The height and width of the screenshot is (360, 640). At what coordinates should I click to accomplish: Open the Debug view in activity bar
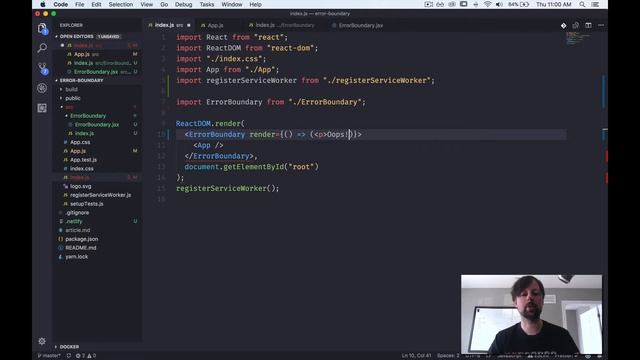point(42,88)
